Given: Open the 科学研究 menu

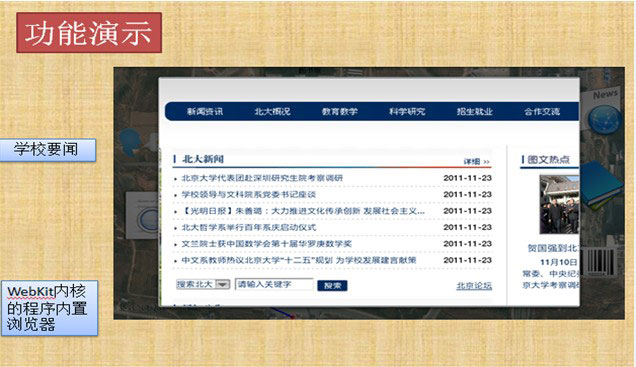Looking at the screenshot, I should click(x=407, y=112).
